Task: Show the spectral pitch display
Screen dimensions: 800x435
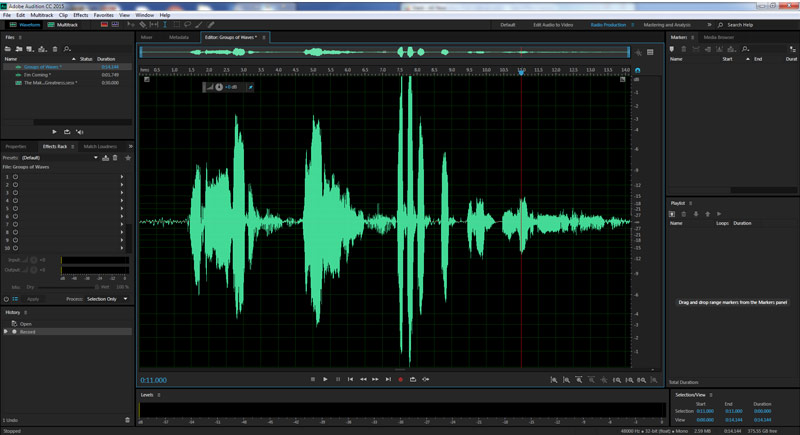Action: pos(115,24)
